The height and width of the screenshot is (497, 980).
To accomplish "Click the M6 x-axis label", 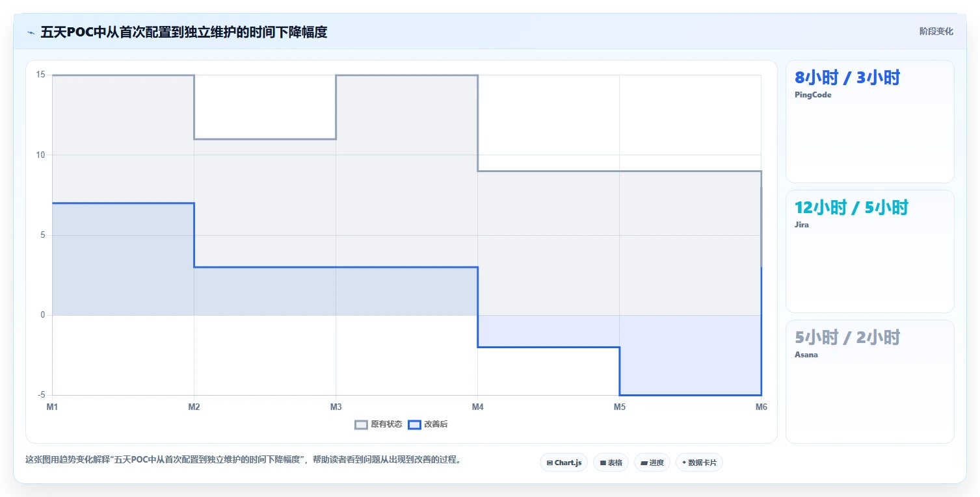I will [x=761, y=407].
